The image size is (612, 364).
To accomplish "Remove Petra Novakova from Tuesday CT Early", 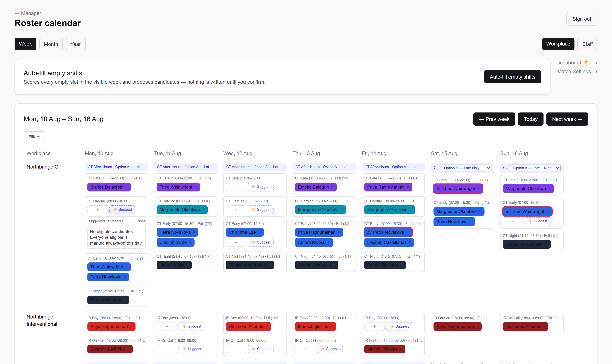I will (194, 232).
